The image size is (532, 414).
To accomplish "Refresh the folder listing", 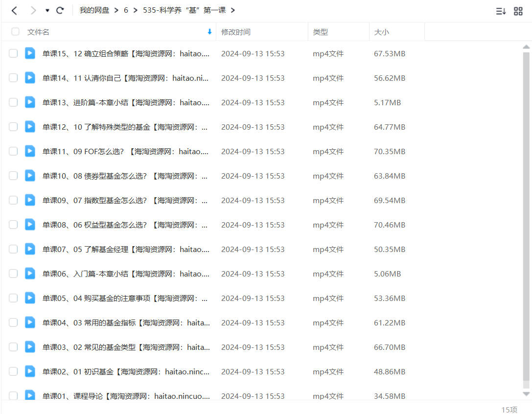I will (60, 10).
